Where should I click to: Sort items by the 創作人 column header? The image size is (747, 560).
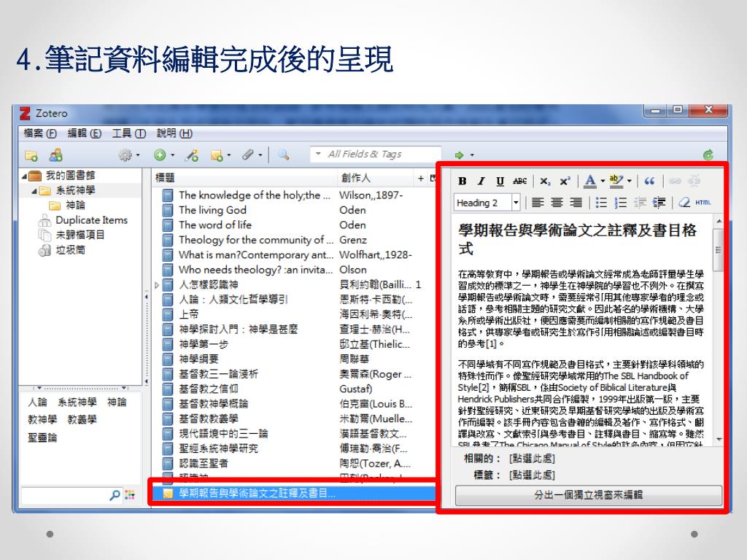(x=376, y=178)
